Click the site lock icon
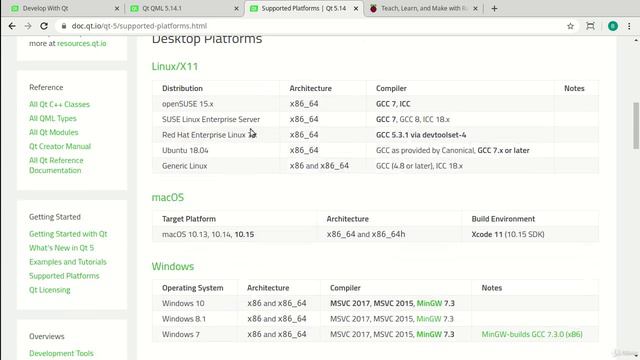Screen dimensions: 640x360 click(64, 26)
